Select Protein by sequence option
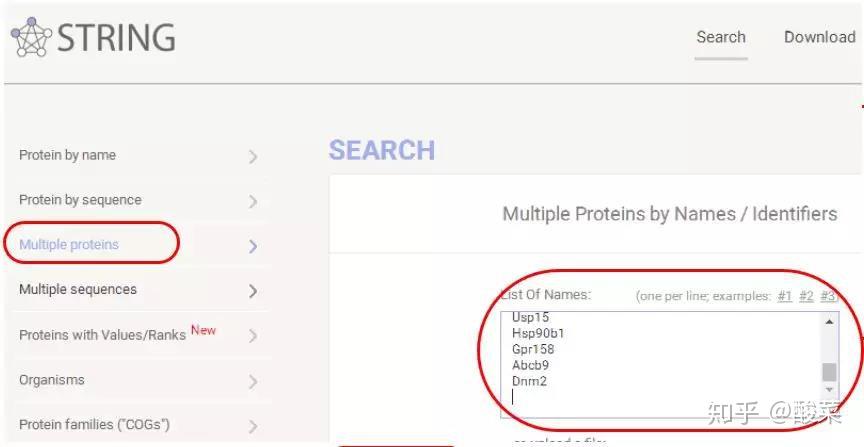 tap(80, 200)
